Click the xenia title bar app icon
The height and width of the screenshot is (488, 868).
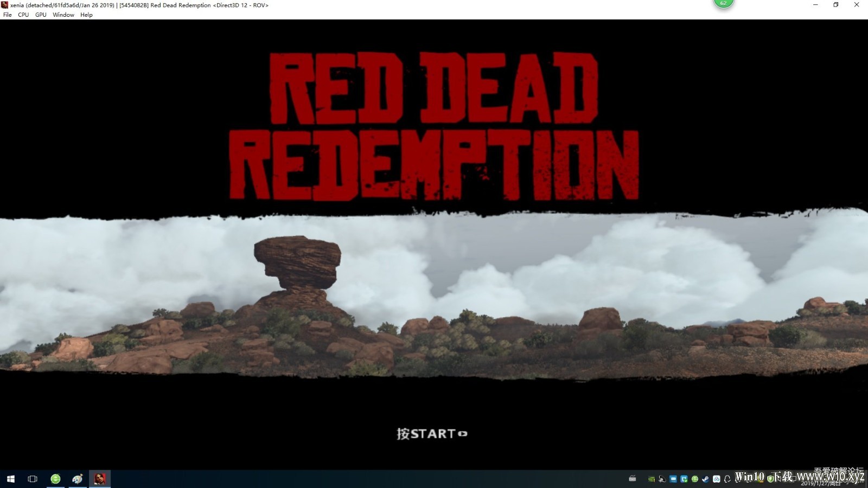point(5,5)
